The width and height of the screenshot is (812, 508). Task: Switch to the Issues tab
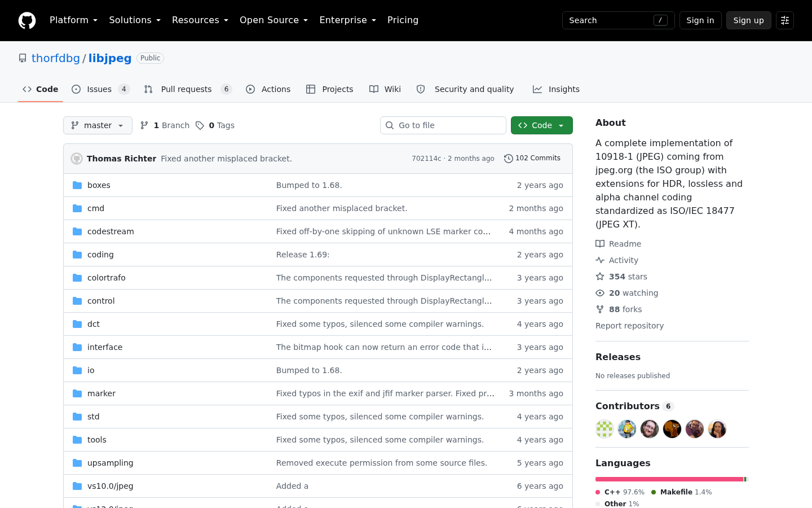pyautogui.click(x=101, y=89)
